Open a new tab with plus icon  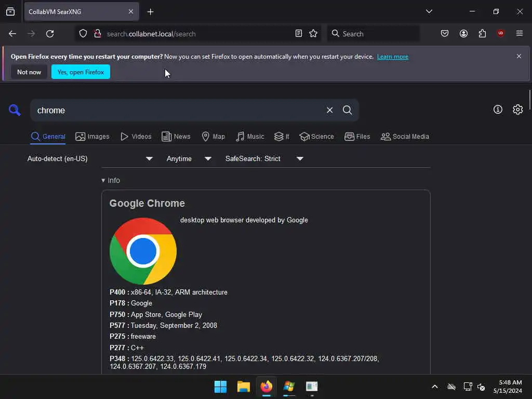tap(150, 12)
